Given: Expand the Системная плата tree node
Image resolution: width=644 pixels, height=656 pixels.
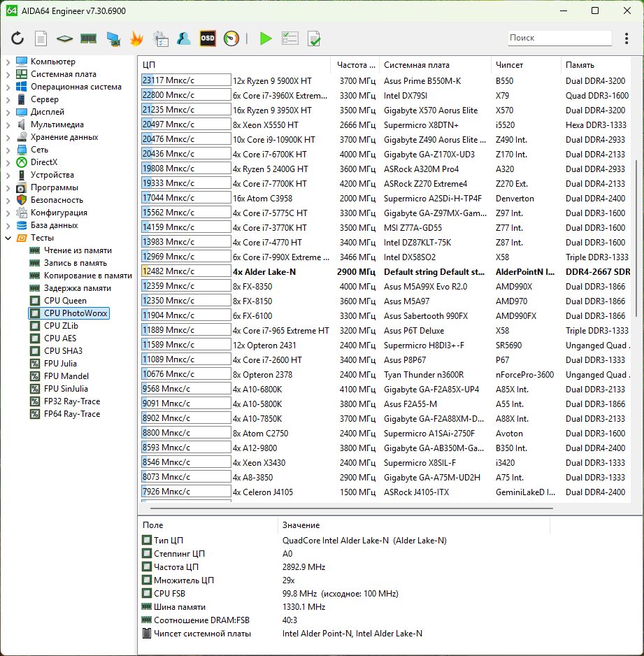Looking at the screenshot, I should [x=8, y=74].
